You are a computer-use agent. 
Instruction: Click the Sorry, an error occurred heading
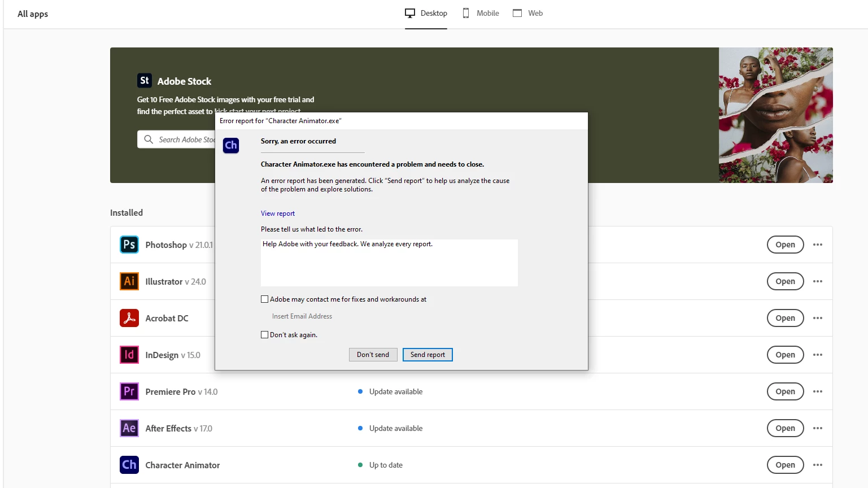coord(298,141)
